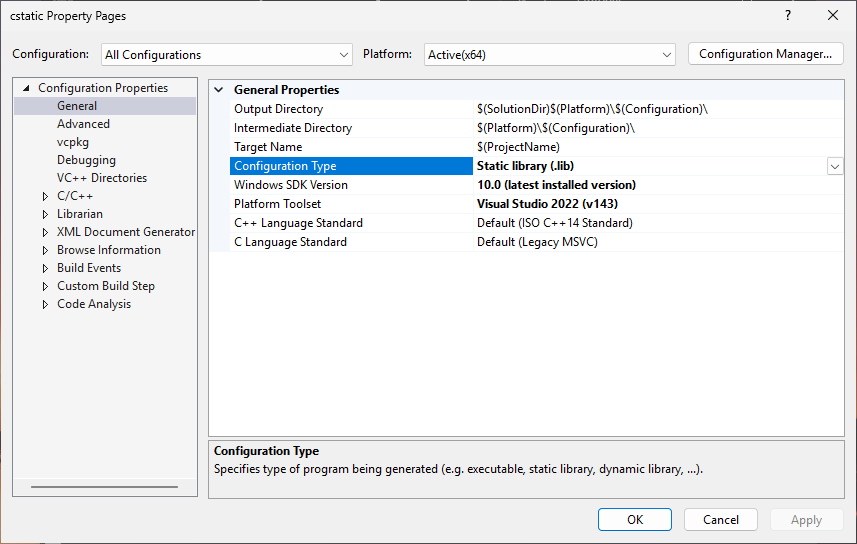The image size is (857, 544).
Task: Open the Configuration combo box
Action: point(227,55)
